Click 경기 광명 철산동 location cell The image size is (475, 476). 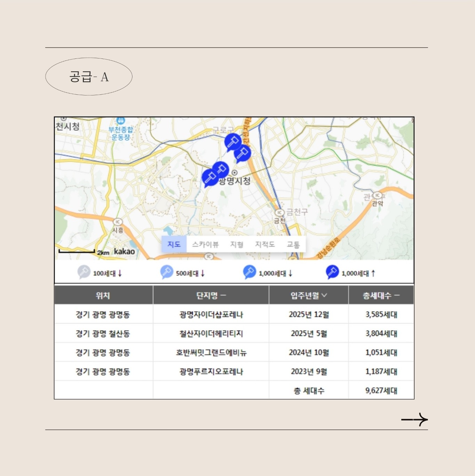click(103, 334)
